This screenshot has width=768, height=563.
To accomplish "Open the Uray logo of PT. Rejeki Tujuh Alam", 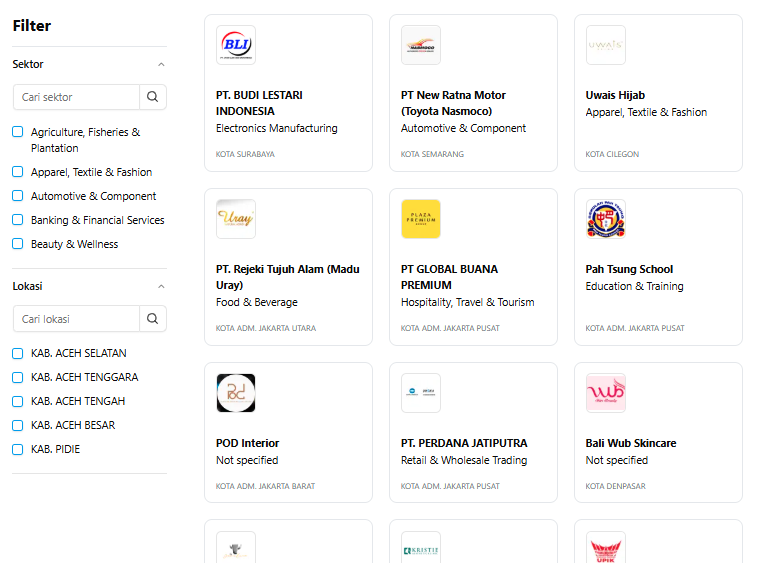I will (236, 219).
